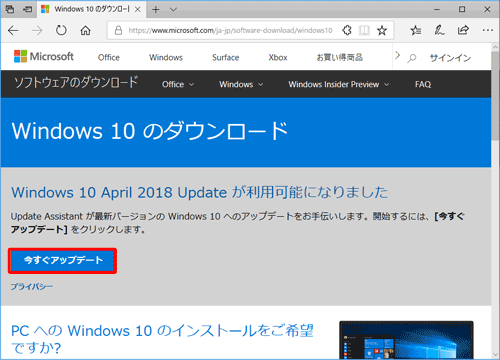Open Xbox in top navigation

[x=278, y=57]
